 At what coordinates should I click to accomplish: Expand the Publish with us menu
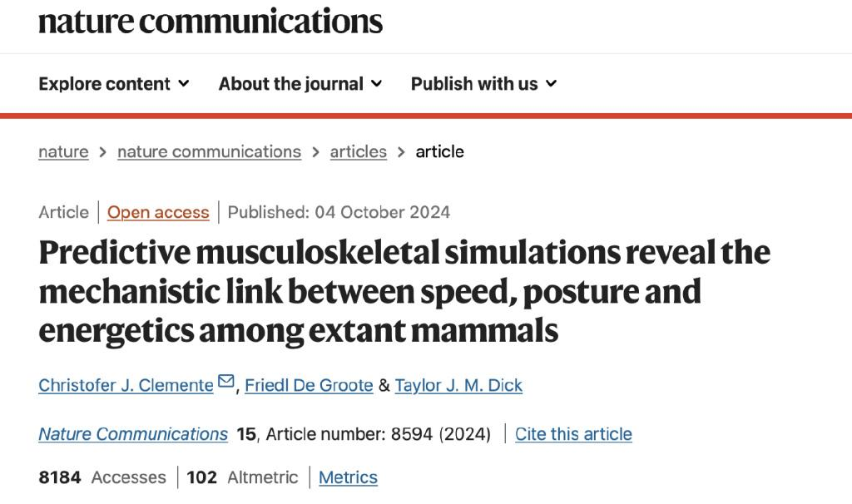click(483, 84)
